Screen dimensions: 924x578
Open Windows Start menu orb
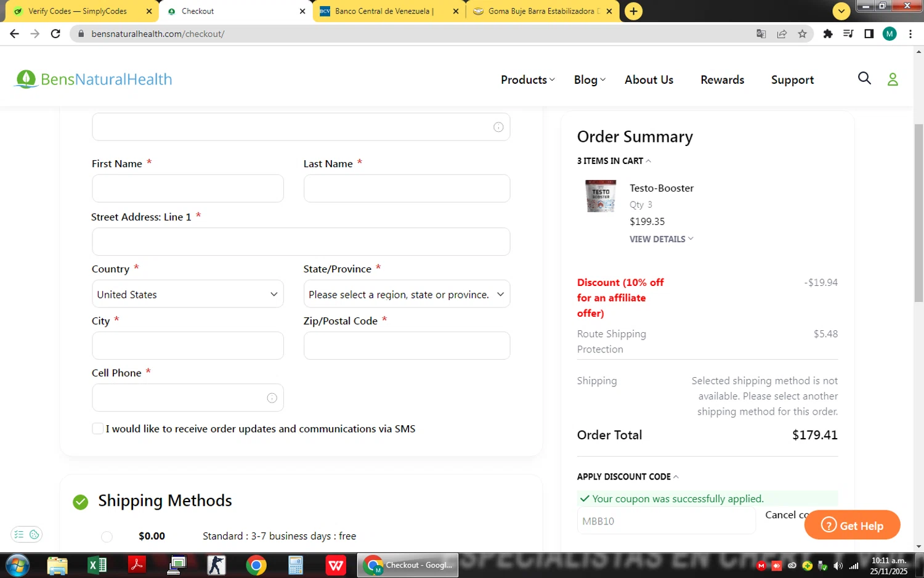tap(17, 565)
